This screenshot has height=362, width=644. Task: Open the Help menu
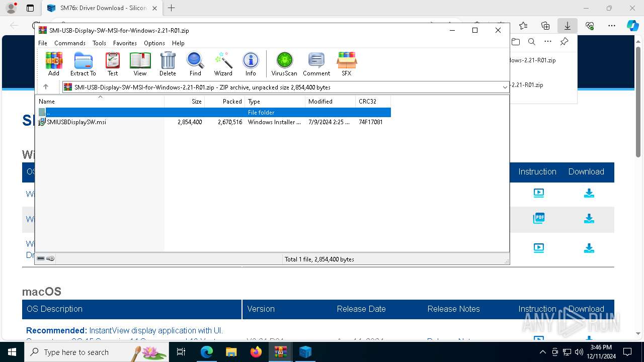click(178, 43)
